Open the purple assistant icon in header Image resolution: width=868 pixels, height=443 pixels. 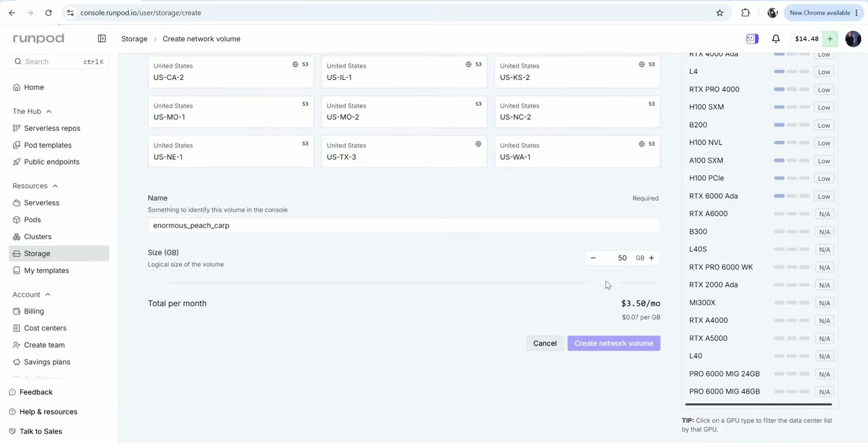[x=752, y=39]
